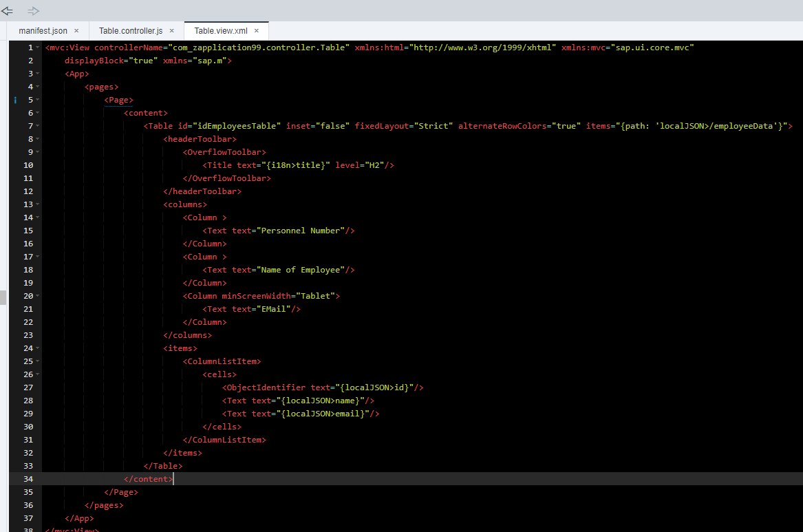Collapse the items section on line 24
Screen dimensions: 803x532
36,348
